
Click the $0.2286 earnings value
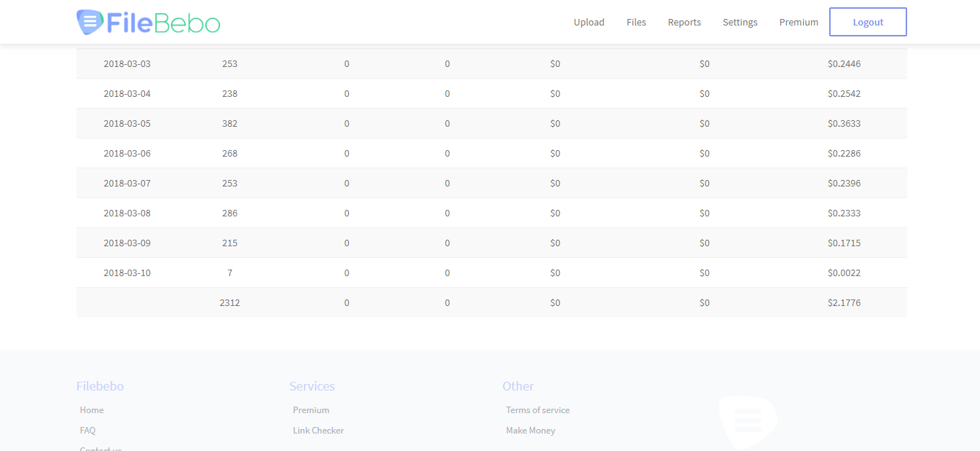point(844,153)
